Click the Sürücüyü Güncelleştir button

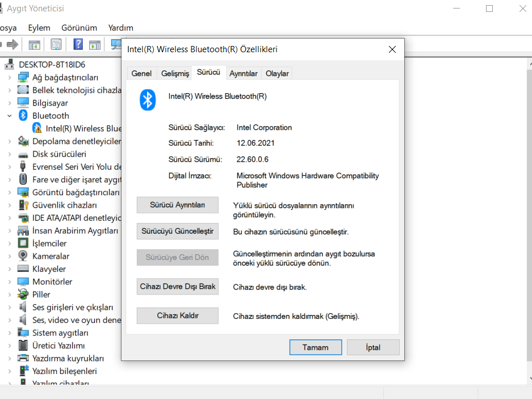coord(178,231)
